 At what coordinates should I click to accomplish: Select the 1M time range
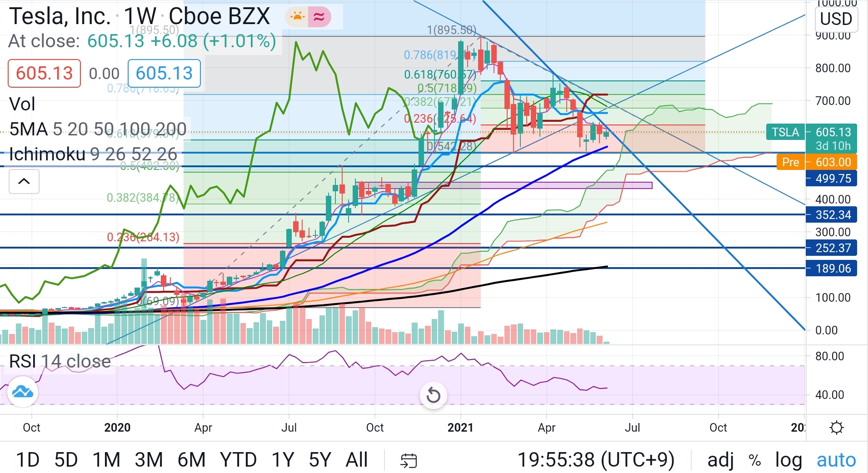(x=106, y=460)
